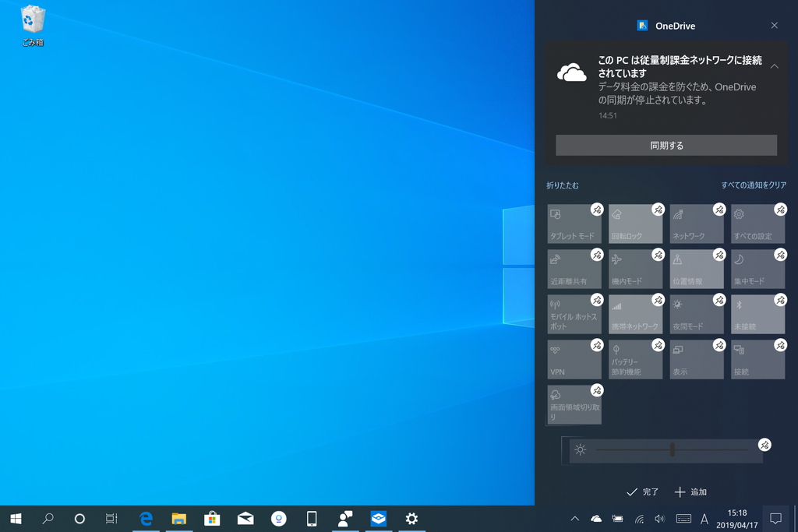The height and width of the screenshot is (532, 798).
Task: Click the Action Center taskbar icon
Action: 775,519
